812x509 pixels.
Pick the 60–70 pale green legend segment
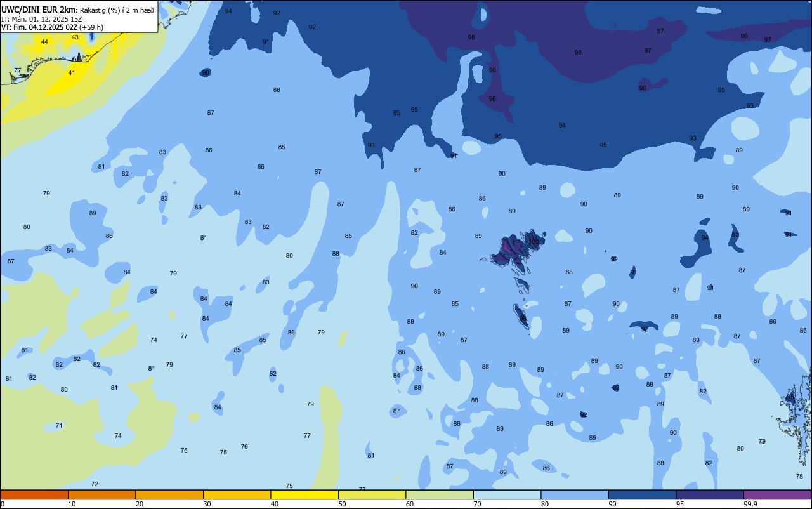(x=440, y=494)
